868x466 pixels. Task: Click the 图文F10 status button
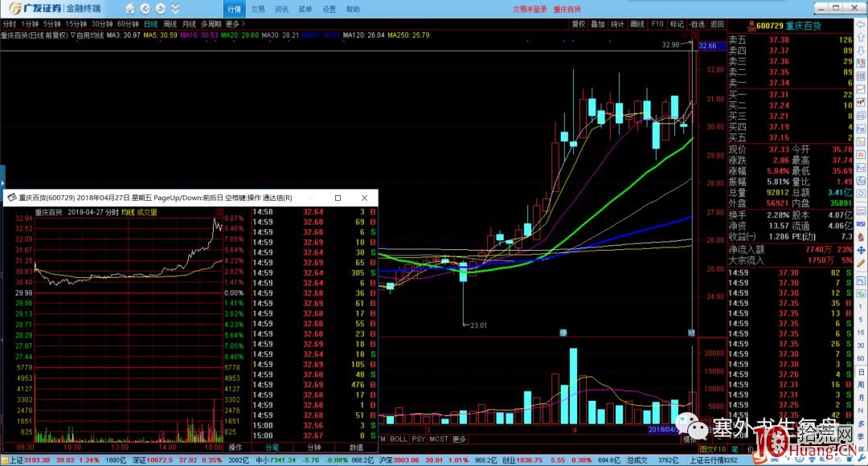pos(712,449)
